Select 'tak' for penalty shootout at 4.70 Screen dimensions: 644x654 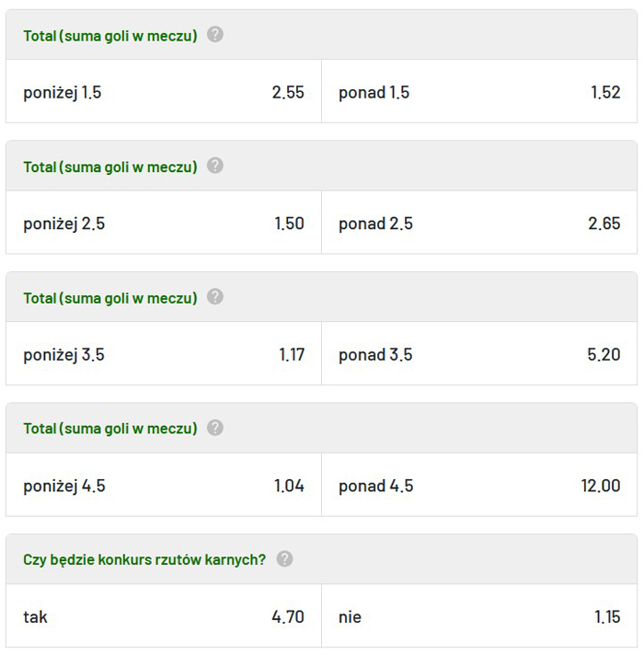164,616
